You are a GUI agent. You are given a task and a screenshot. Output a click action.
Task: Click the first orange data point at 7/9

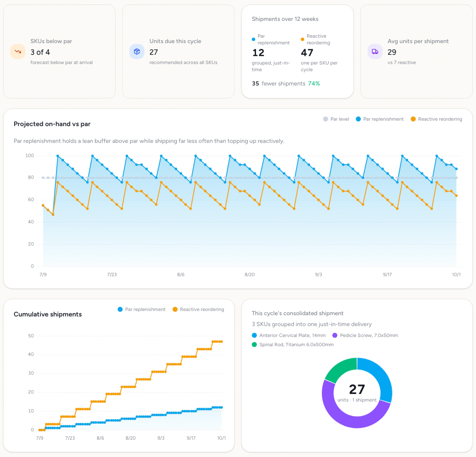tap(43, 205)
